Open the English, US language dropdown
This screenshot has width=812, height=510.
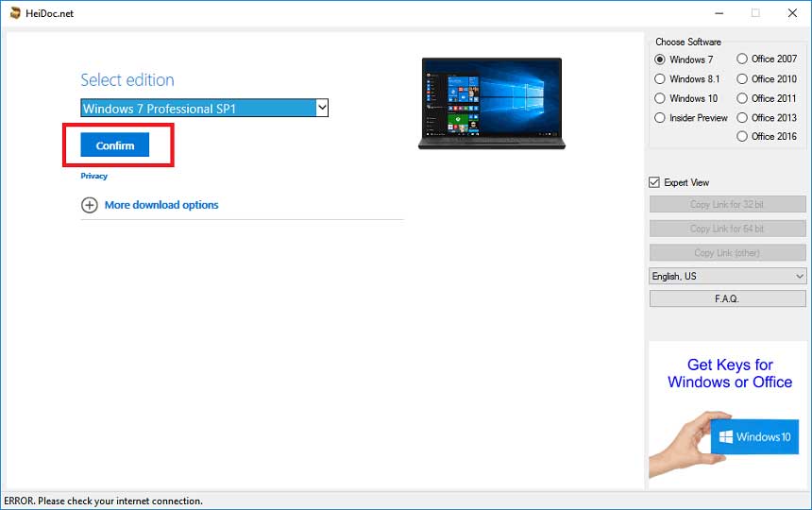coord(728,276)
